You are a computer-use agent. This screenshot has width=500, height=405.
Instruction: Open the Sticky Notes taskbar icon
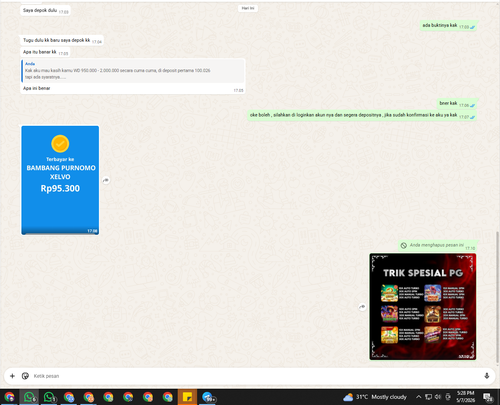[187, 397]
